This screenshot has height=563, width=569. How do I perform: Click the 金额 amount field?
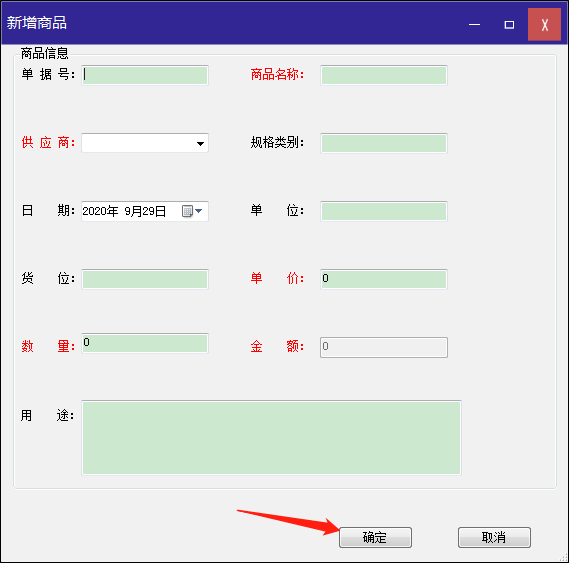point(384,347)
